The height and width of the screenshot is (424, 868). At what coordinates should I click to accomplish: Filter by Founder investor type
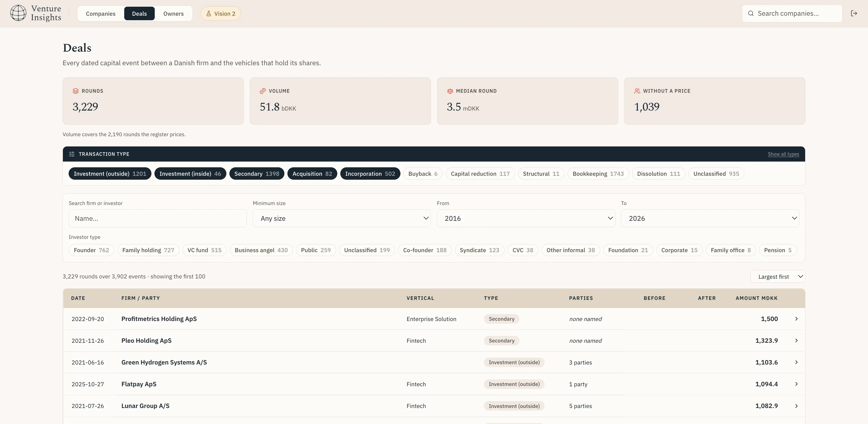pos(91,250)
